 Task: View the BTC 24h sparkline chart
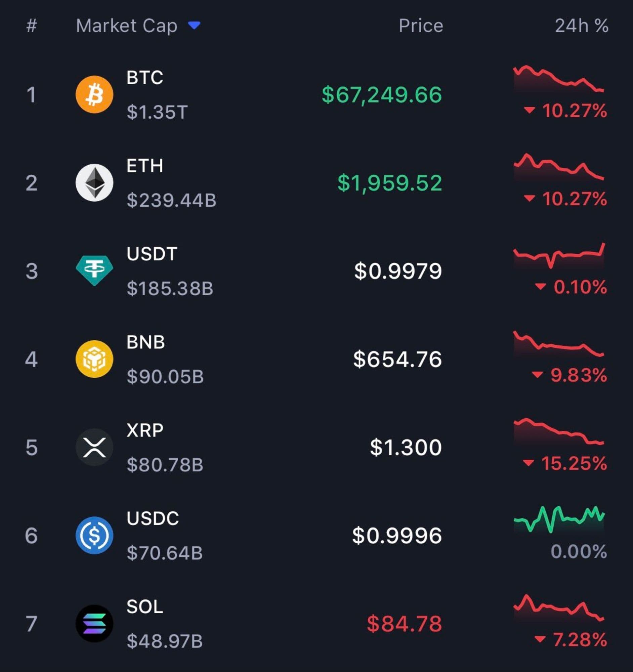tap(559, 79)
